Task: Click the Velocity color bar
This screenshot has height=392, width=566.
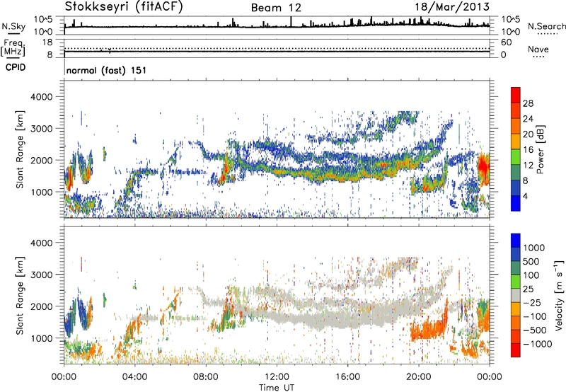Action: (x=516, y=295)
